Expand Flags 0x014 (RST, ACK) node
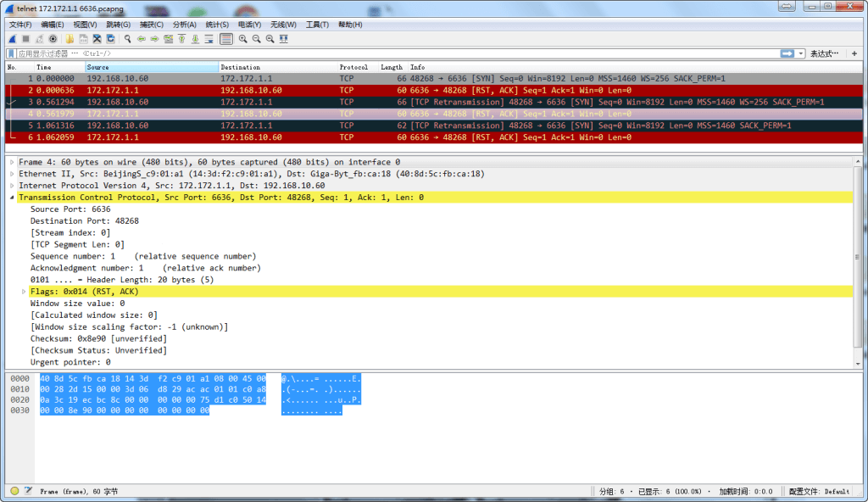The height and width of the screenshot is (502, 868). (x=24, y=292)
